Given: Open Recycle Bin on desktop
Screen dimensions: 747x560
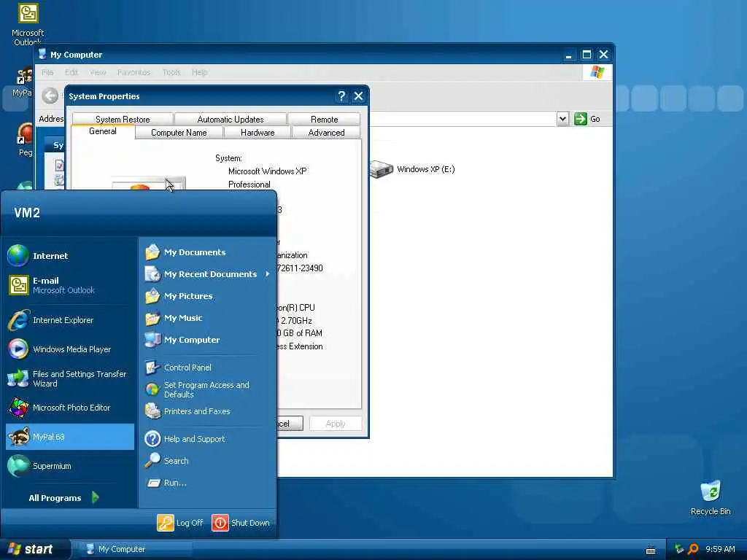Looking at the screenshot, I should pos(711,498).
